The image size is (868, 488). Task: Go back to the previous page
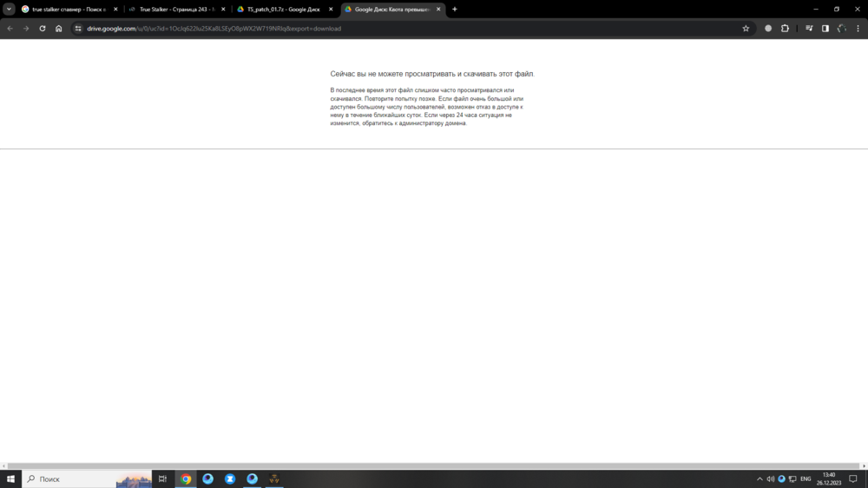(x=10, y=29)
